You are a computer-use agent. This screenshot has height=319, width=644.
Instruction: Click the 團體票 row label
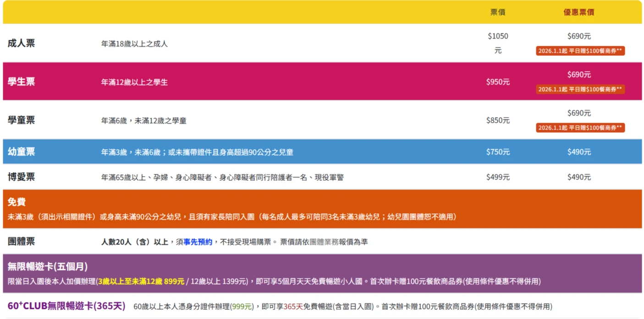coord(21,242)
